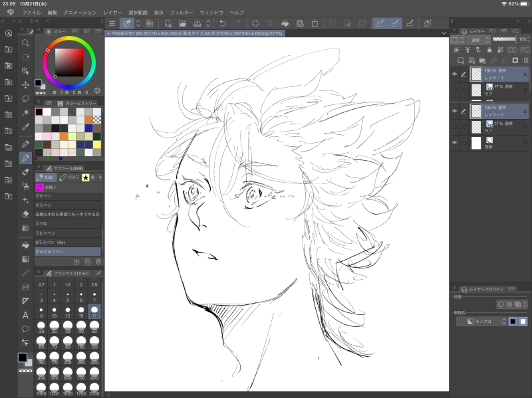The width and height of the screenshot is (532, 398).
Task: Open the モノクロ expression color dropdown
Action: [481, 322]
